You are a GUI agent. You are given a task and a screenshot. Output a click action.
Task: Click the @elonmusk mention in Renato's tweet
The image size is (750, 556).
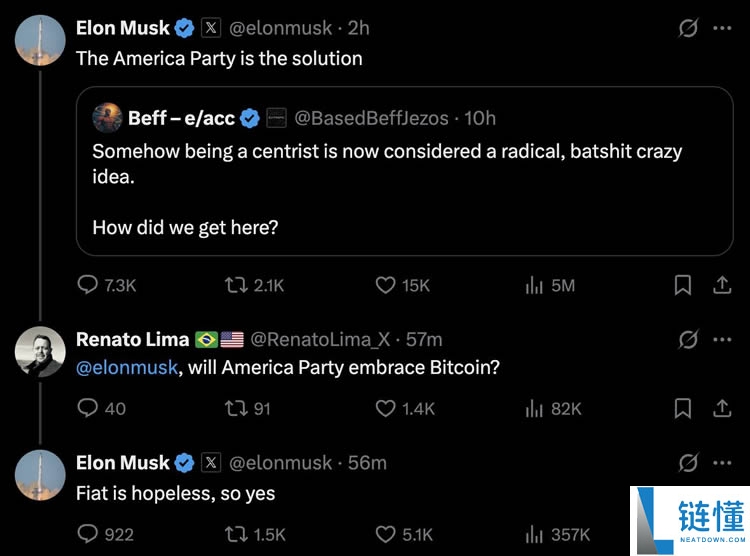[x=126, y=367]
